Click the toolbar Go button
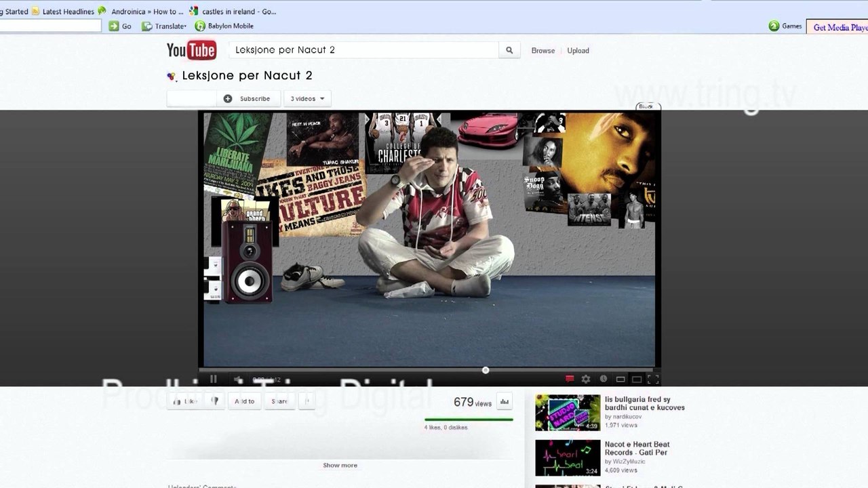Viewport: 868px width, 488px height. point(121,26)
